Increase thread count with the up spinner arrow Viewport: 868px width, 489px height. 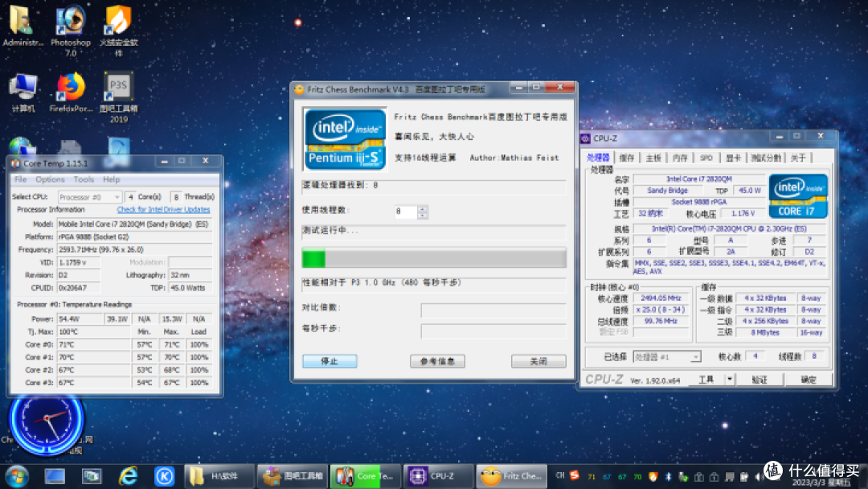click(x=423, y=208)
